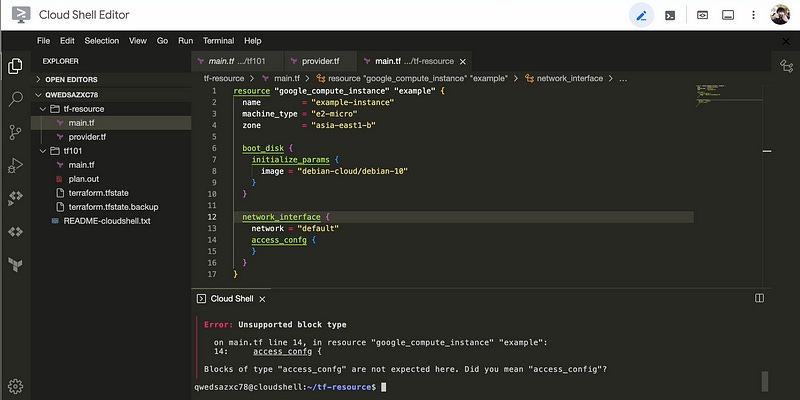Click the Web Preview icon
800x400 pixels.
click(703, 15)
